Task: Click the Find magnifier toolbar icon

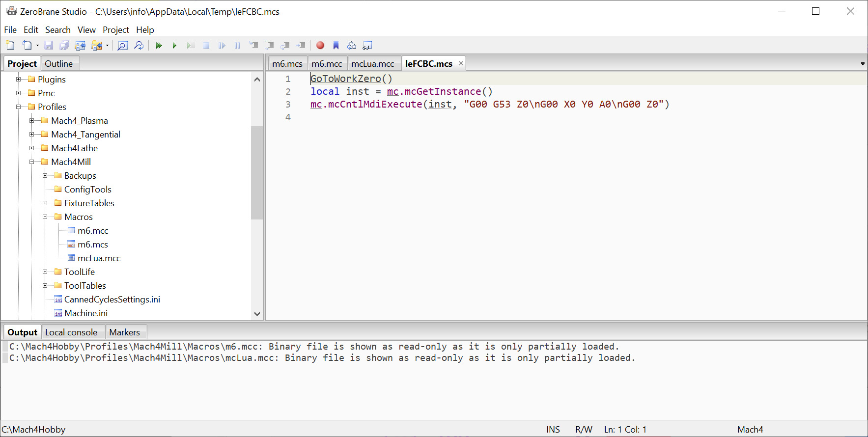Action: 123,45
